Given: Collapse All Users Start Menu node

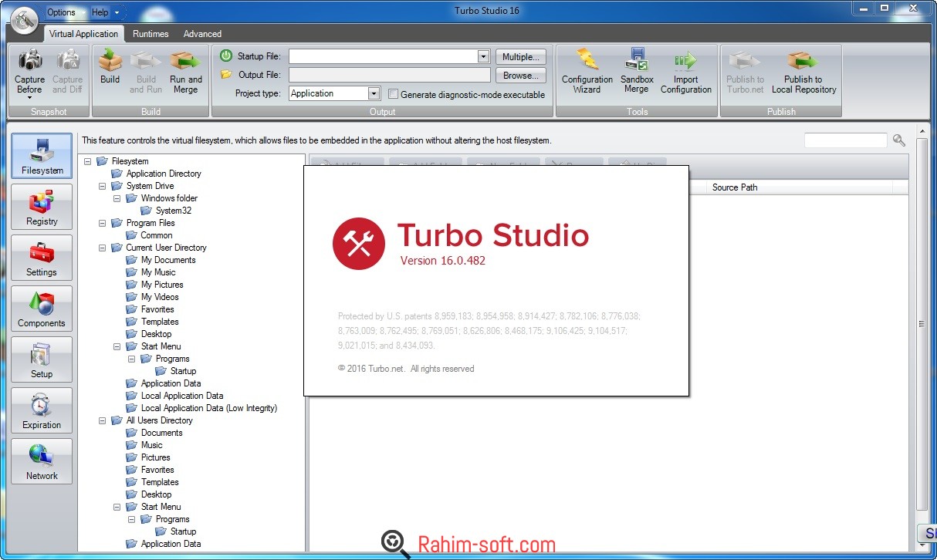Looking at the screenshot, I should 117,507.
